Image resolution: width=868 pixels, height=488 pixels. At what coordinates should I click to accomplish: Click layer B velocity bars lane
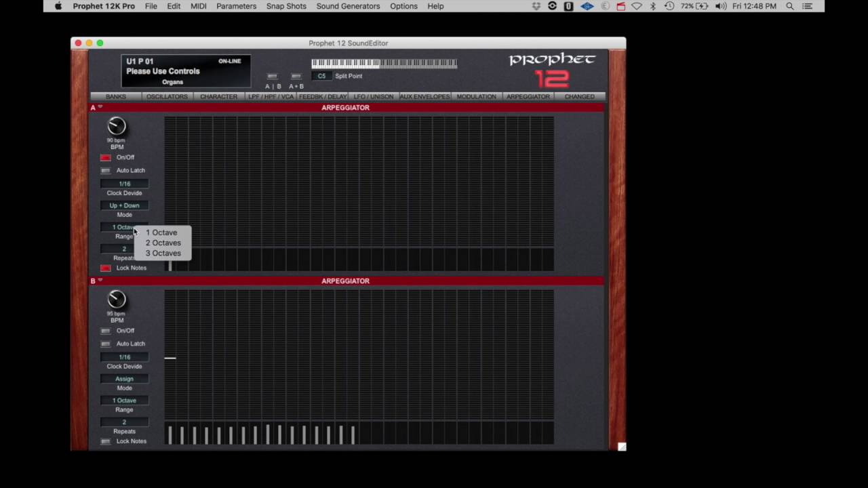pos(359,433)
